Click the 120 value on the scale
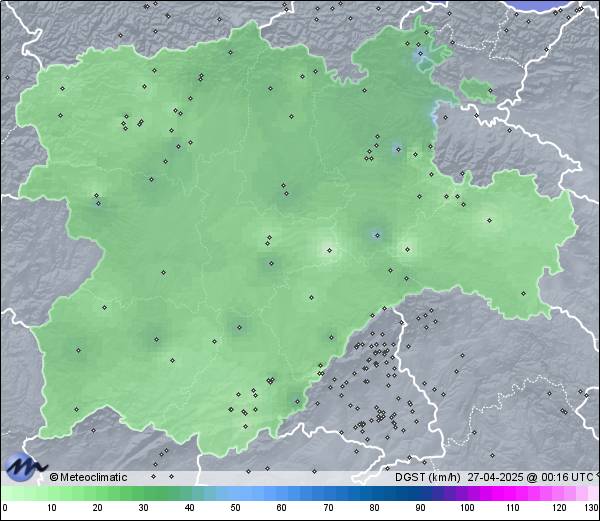Viewport: 600px width, 521px height. [x=559, y=508]
